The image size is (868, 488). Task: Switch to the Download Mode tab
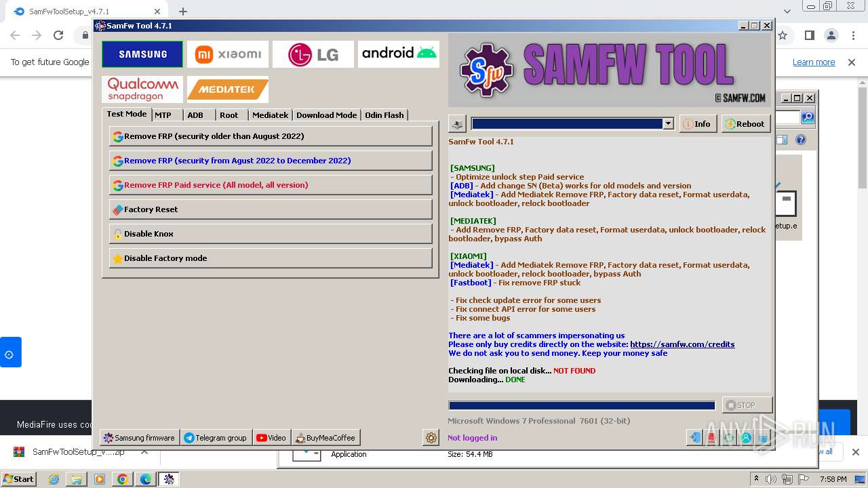tap(326, 115)
